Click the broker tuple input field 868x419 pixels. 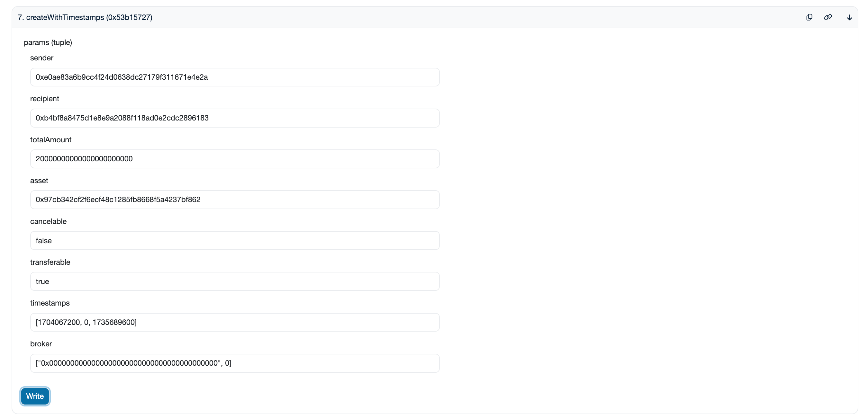tap(235, 363)
